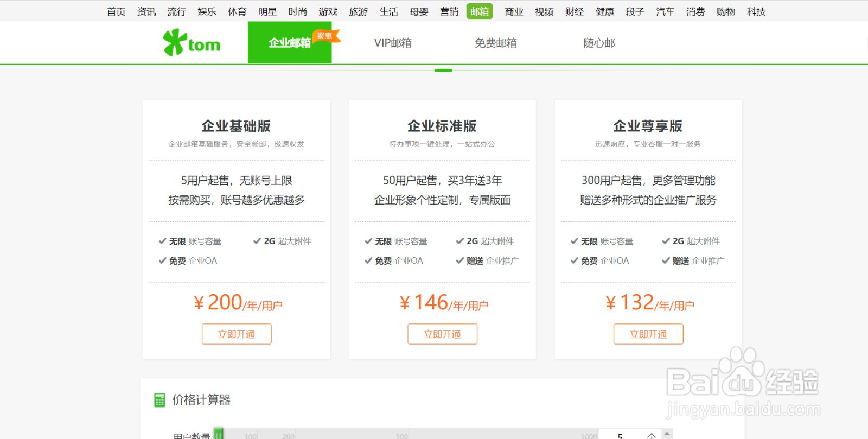Click the 500 mark on user slider
Viewport: 868px width, 439px height.
(x=401, y=436)
